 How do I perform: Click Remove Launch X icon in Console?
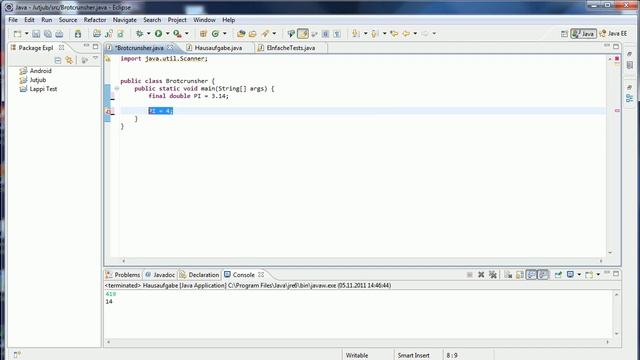[x=481, y=275]
